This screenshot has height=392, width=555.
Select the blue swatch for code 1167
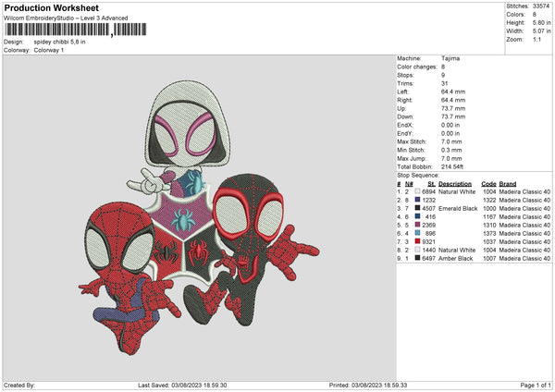[417, 216]
